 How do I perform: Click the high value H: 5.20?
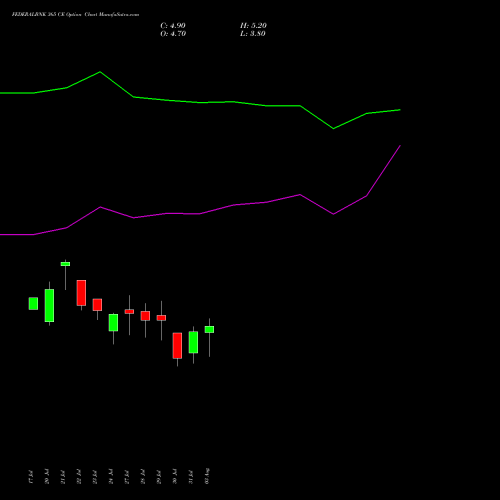pyautogui.click(x=253, y=26)
